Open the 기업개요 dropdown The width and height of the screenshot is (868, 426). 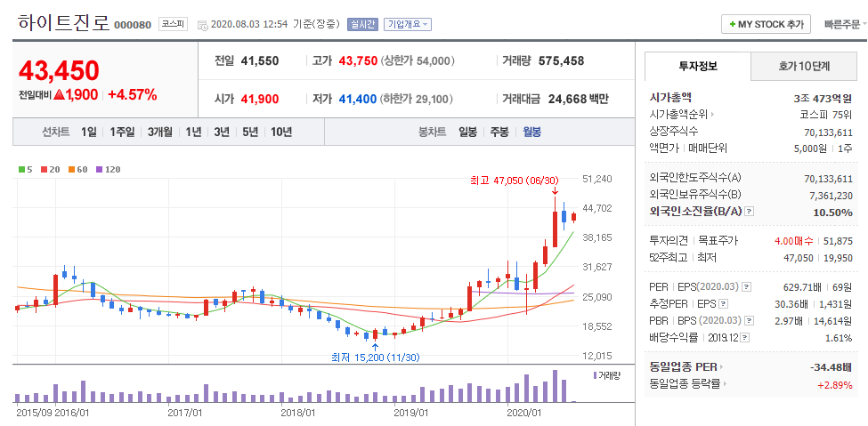click(x=408, y=24)
